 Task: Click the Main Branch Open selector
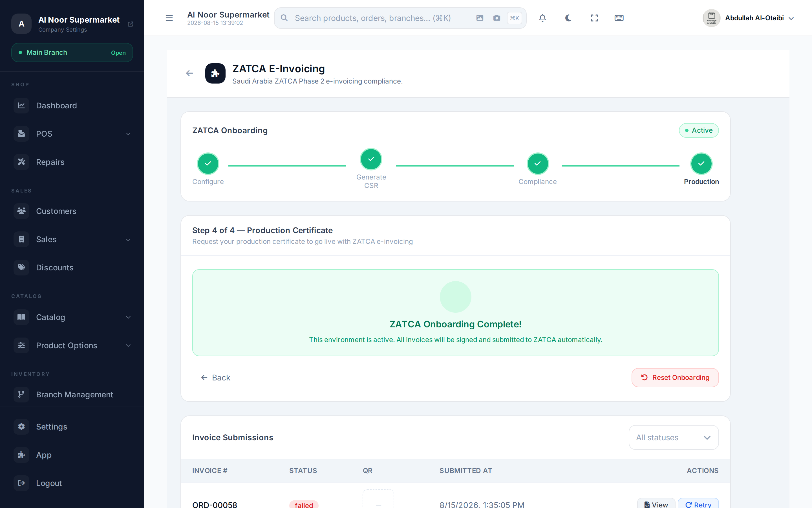click(x=72, y=52)
